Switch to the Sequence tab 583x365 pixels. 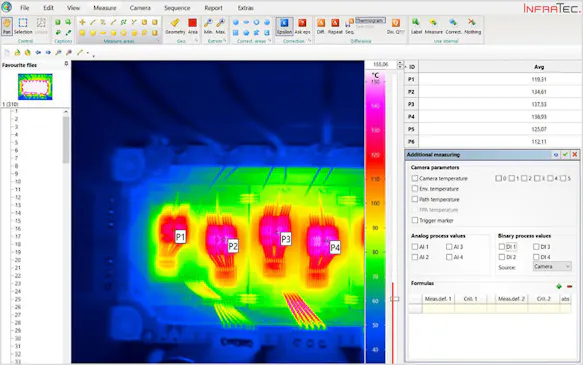[x=177, y=8]
